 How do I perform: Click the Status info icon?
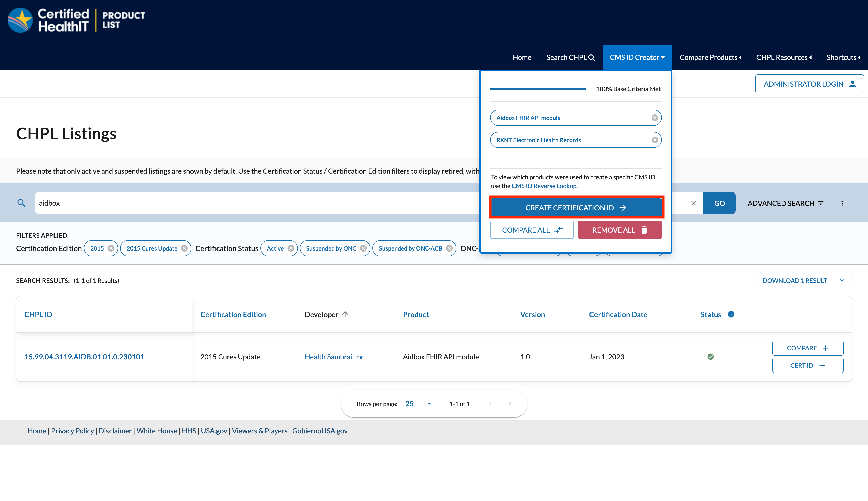(x=731, y=314)
